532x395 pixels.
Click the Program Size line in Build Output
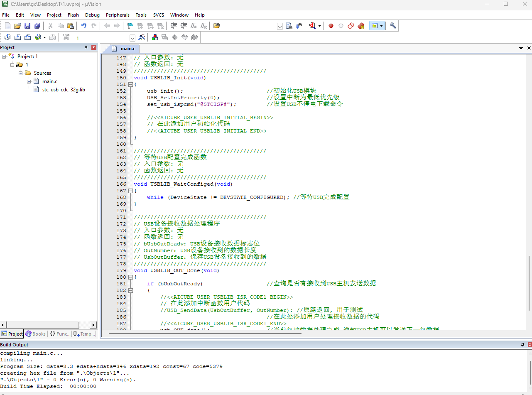pos(111,367)
